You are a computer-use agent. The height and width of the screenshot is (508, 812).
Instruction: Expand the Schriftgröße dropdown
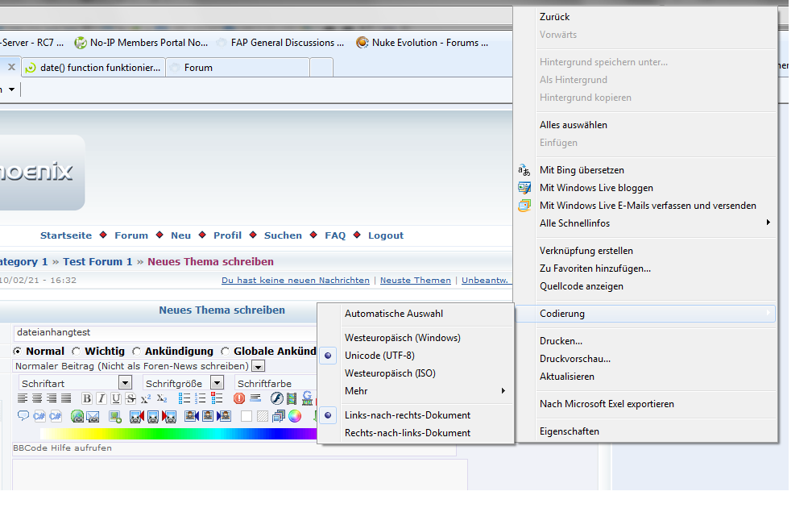[x=217, y=383]
